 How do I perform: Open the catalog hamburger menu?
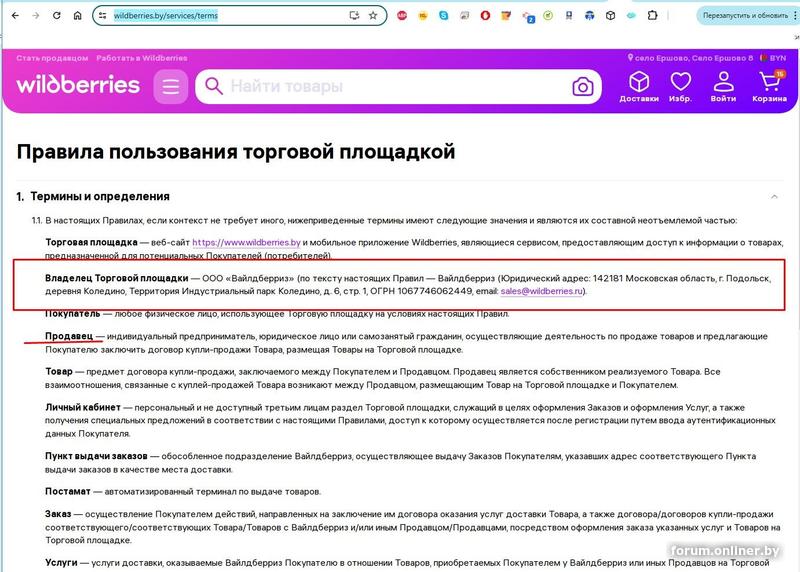click(x=171, y=86)
